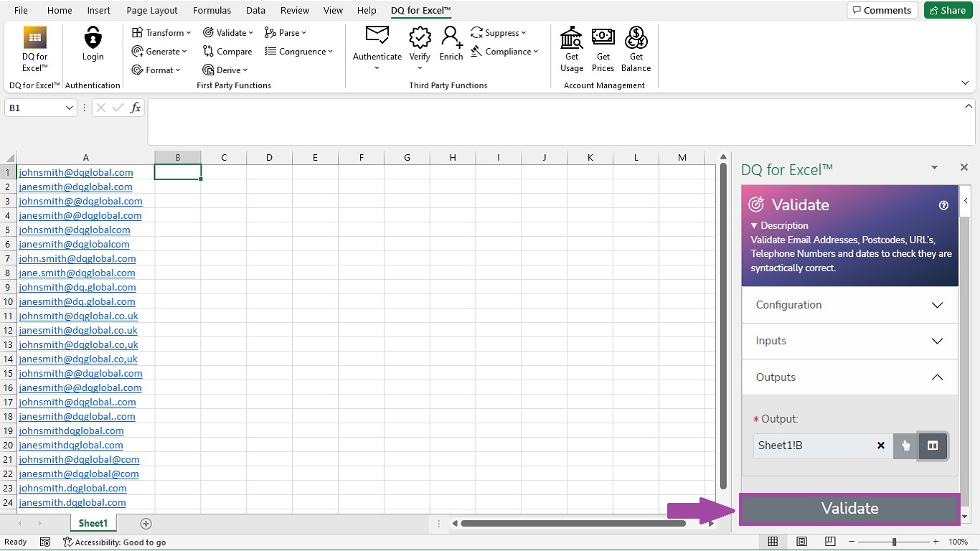Open the Help tab
Viewport: 980px width, 551px height.
[x=367, y=10]
